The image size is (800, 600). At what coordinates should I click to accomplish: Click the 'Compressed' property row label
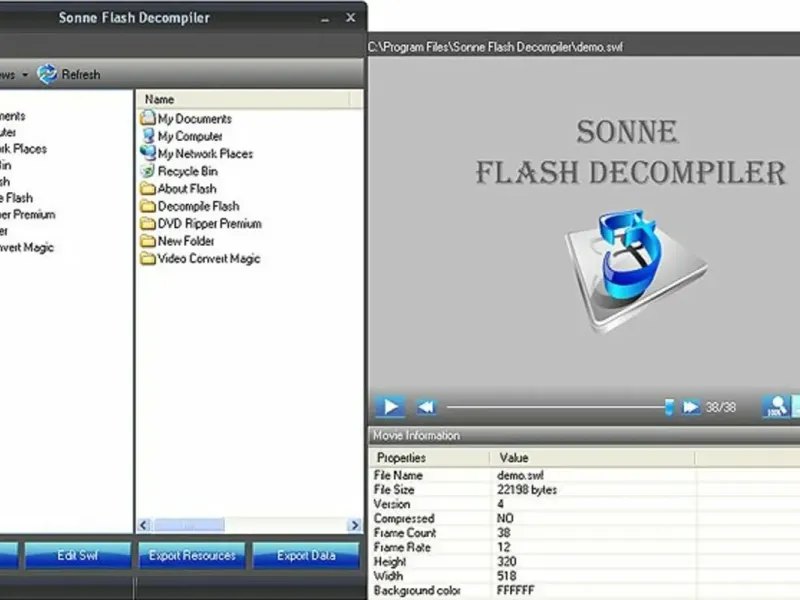point(404,518)
